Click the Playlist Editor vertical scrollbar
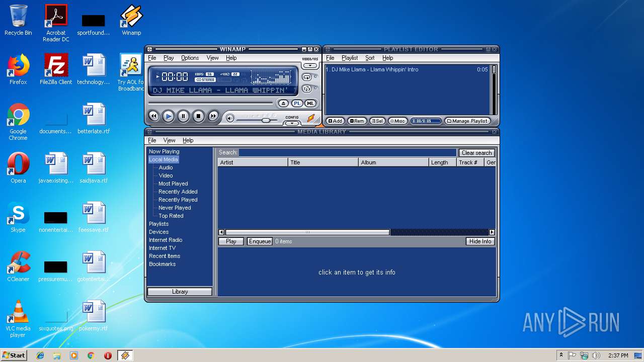The width and height of the screenshot is (644, 362). pos(494,90)
